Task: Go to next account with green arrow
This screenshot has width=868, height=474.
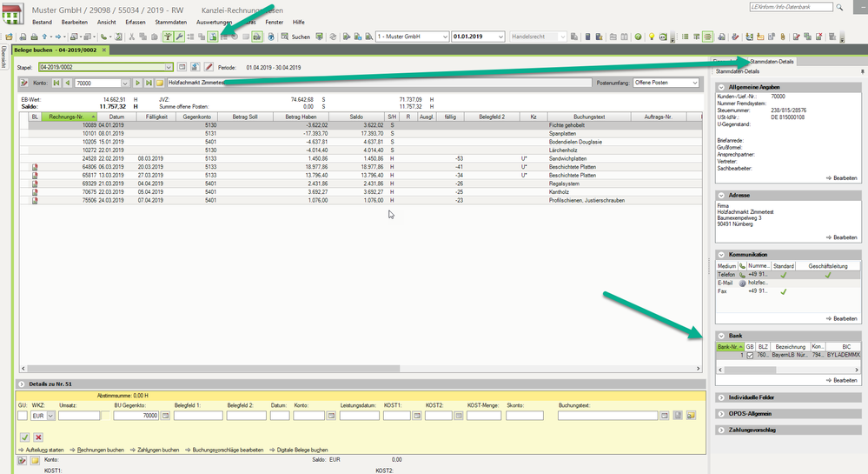Action: [x=136, y=83]
